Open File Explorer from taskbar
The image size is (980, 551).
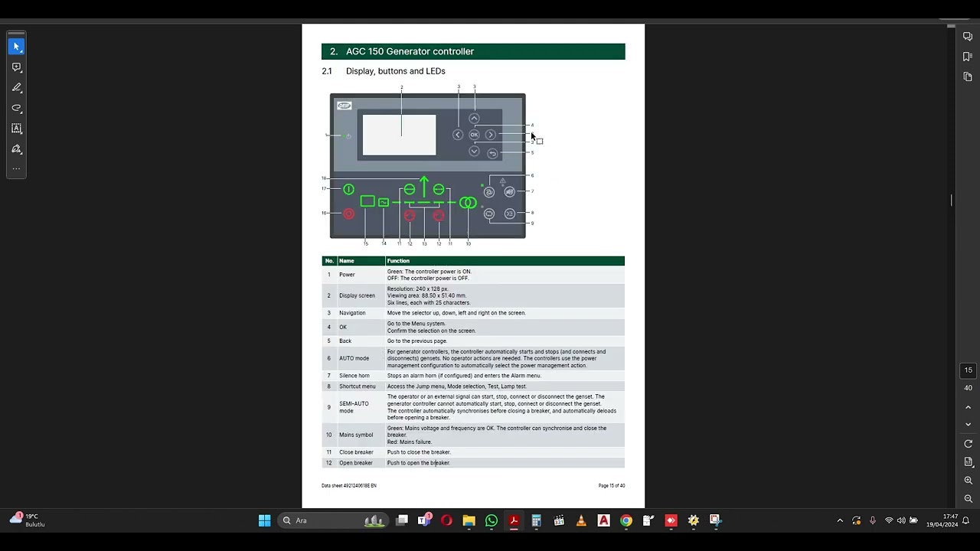tap(469, 520)
